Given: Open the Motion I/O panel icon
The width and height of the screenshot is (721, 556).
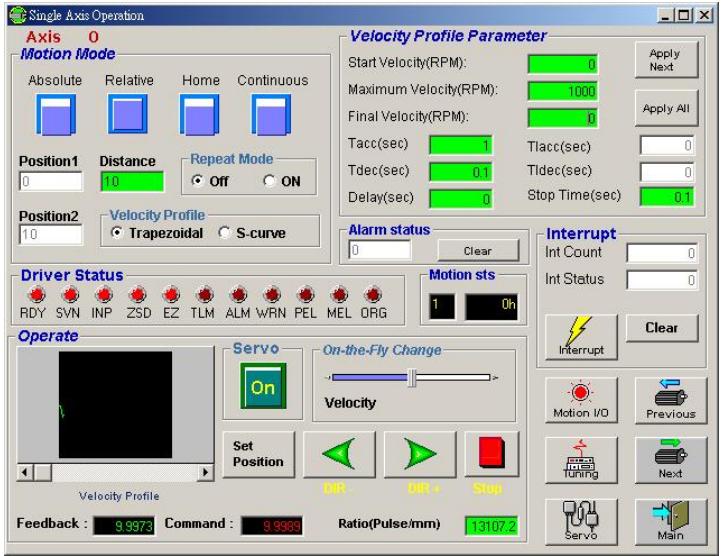Looking at the screenshot, I should [x=581, y=400].
